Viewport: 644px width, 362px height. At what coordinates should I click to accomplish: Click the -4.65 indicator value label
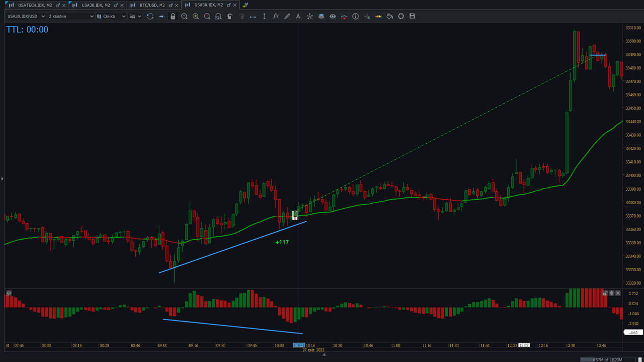pos(633,333)
